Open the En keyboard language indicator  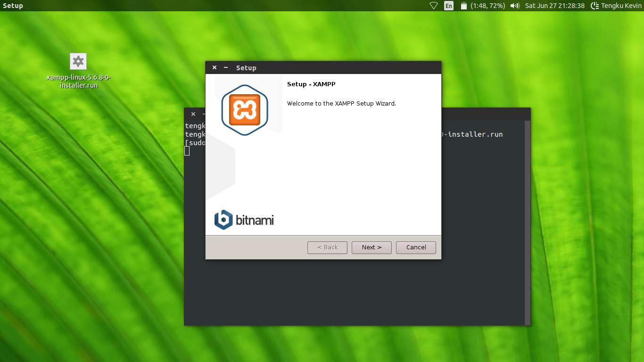[449, 6]
